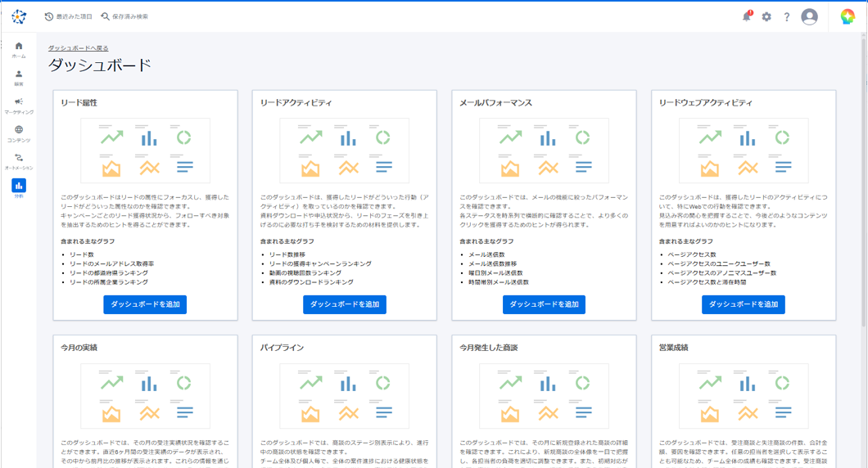
Task: Open the user avatar account menu
Action: tap(809, 16)
